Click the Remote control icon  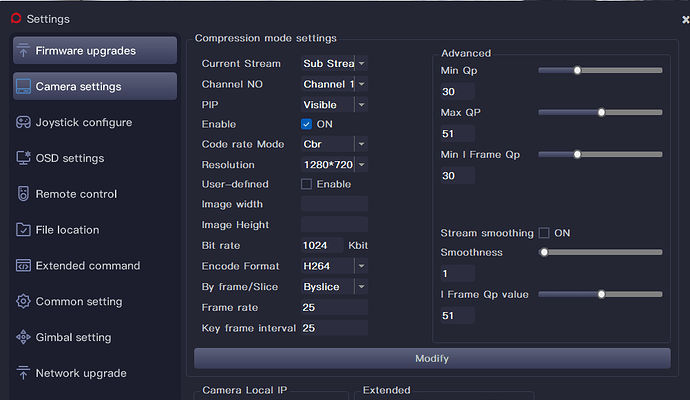click(23, 194)
